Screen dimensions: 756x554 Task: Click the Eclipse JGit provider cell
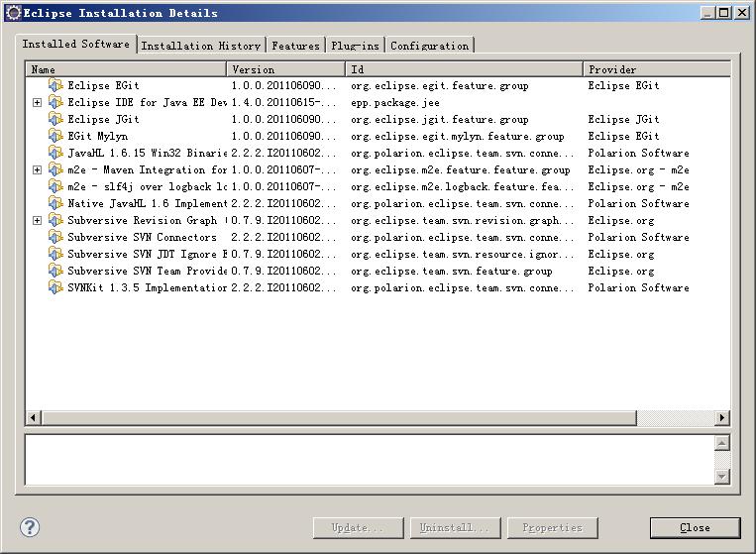623,120
